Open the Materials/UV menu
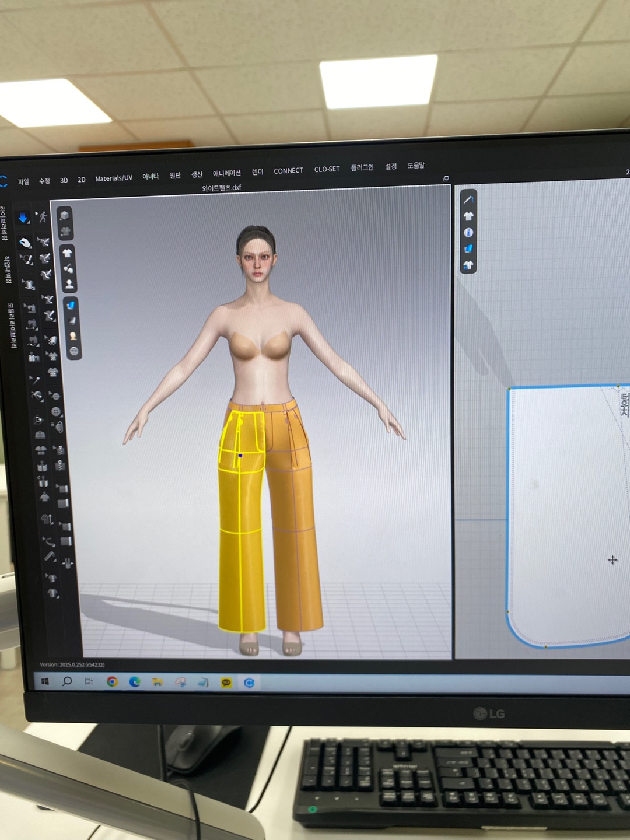The image size is (630, 840). tap(114, 178)
